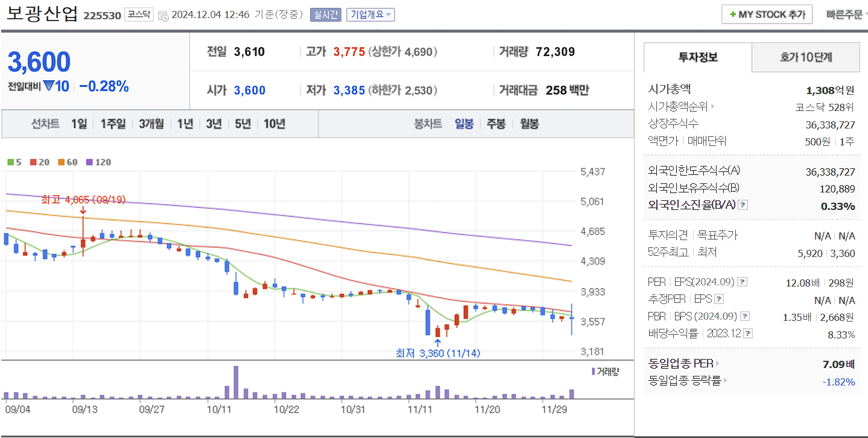Open the 배당수익률 2023.12 help icon

tap(747, 334)
